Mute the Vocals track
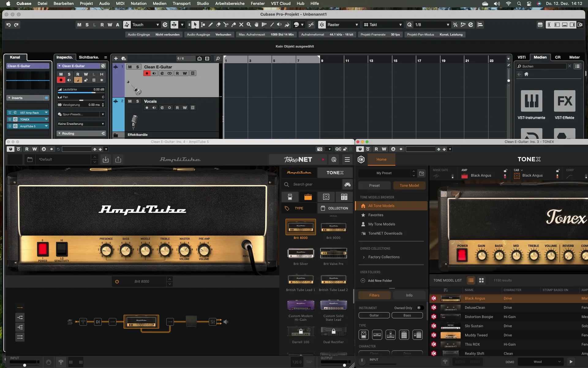This screenshot has width=588, height=368. tap(130, 101)
